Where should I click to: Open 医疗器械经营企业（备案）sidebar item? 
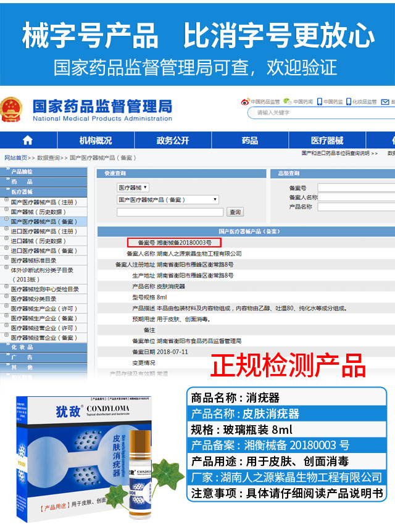[44, 338]
